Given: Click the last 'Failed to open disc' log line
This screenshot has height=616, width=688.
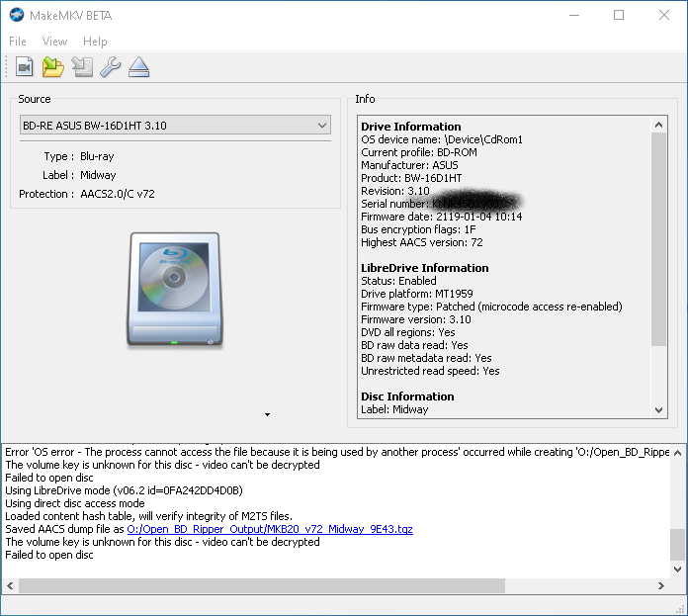Looking at the screenshot, I should point(49,555).
